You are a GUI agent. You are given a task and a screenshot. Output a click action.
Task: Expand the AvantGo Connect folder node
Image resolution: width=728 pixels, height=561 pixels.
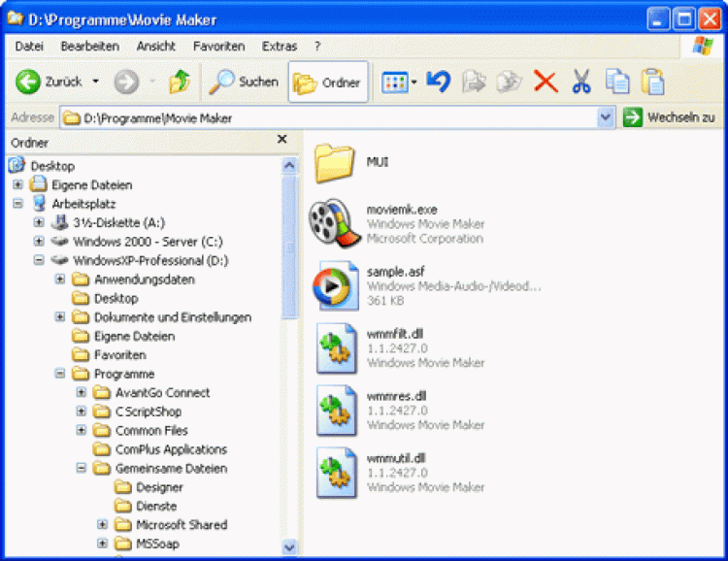click(x=82, y=393)
